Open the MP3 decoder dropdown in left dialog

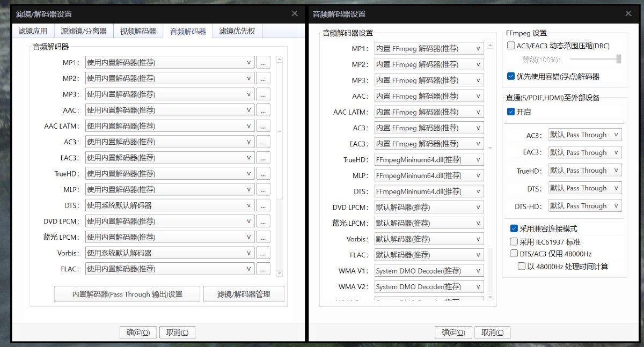(x=170, y=94)
